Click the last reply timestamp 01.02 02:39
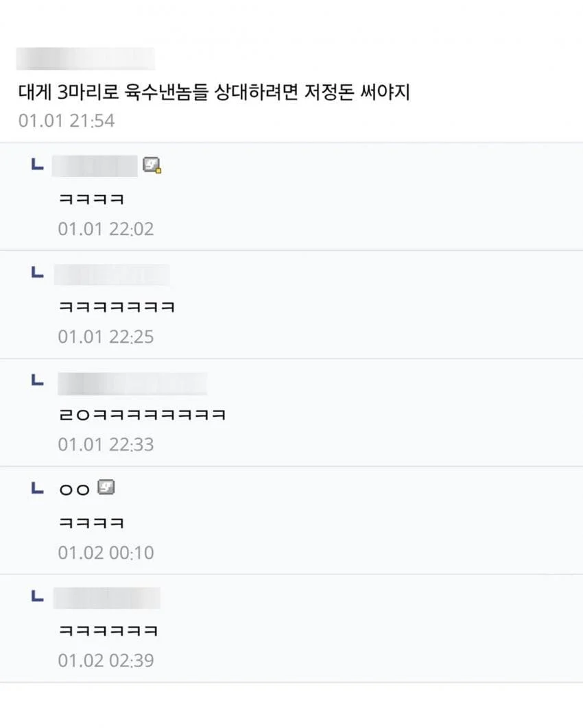The image size is (583, 728). coord(106,661)
